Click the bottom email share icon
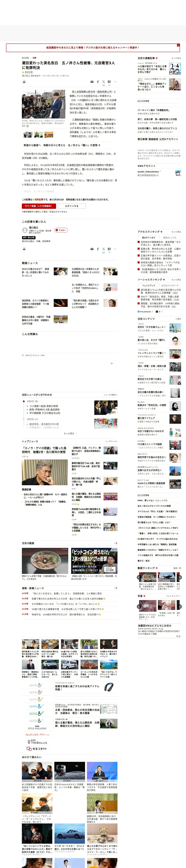This screenshot has width=186, height=868. 92,249
